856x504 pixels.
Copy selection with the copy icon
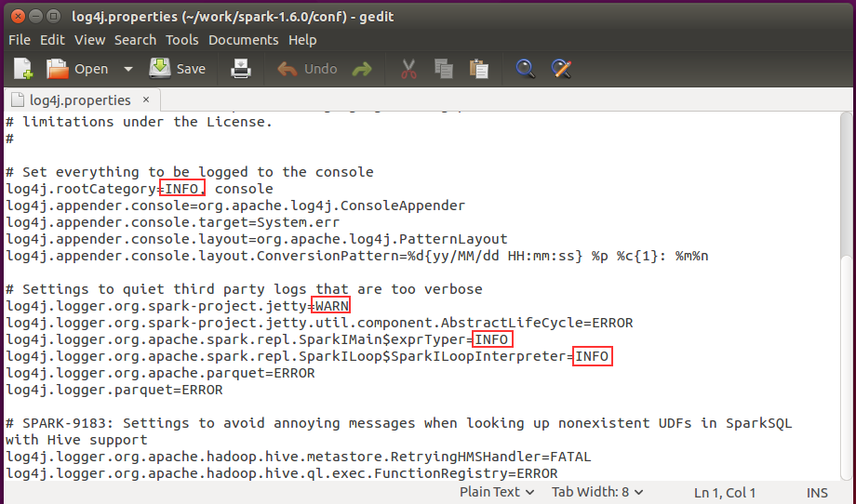(443, 69)
